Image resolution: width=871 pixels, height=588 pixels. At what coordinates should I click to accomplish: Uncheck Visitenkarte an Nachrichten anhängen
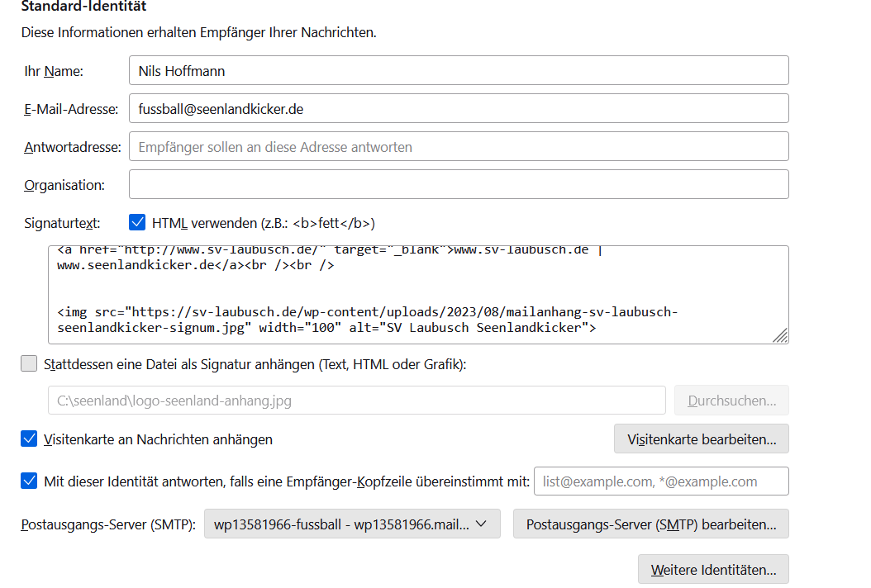(29, 439)
